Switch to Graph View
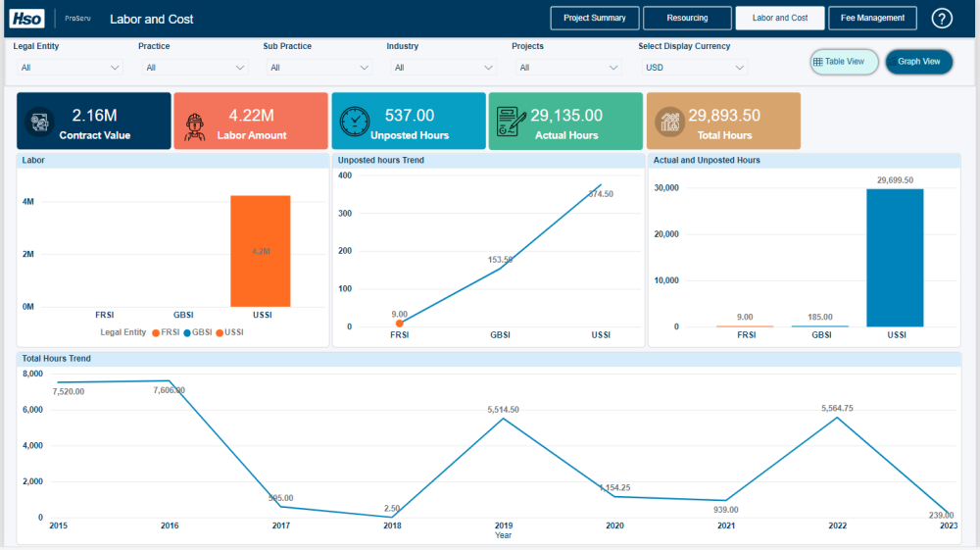Image resolution: width=980 pixels, height=550 pixels. pyautogui.click(x=919, y=62)
